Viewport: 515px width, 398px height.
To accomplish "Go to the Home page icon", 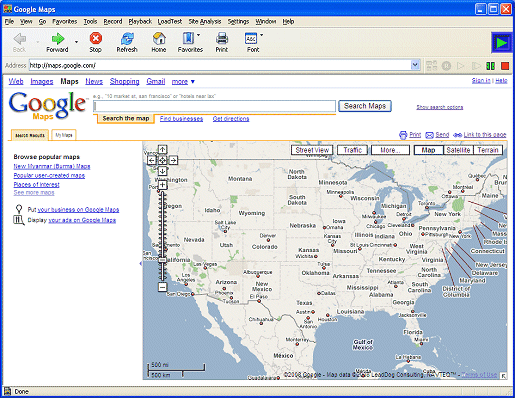I will pyautogui.click(x=159, y=38).
